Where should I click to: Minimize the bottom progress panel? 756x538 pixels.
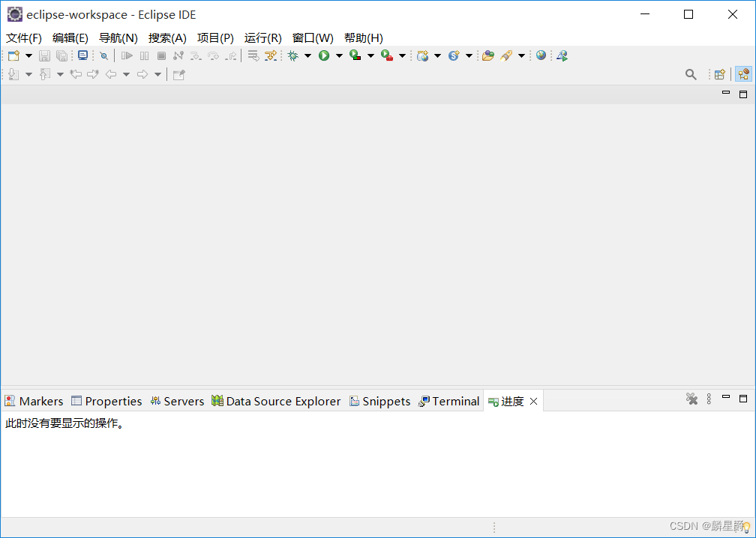pos(725,398)
